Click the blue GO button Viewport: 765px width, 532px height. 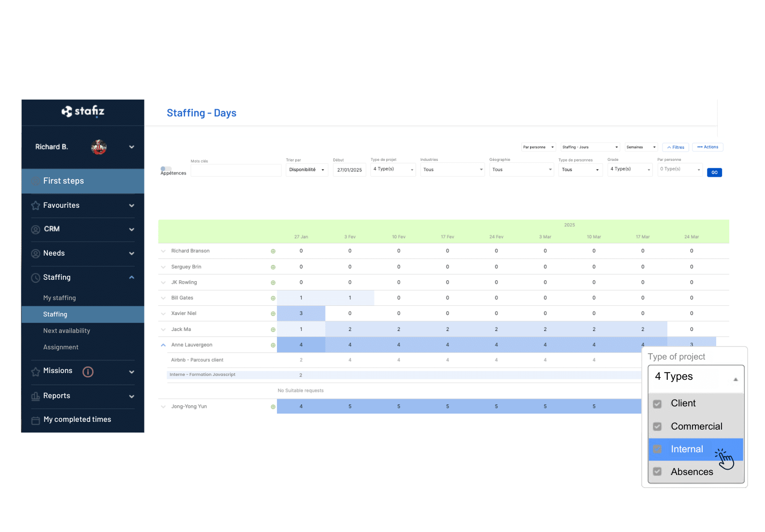pyautogui.click(x=714, y=173)
